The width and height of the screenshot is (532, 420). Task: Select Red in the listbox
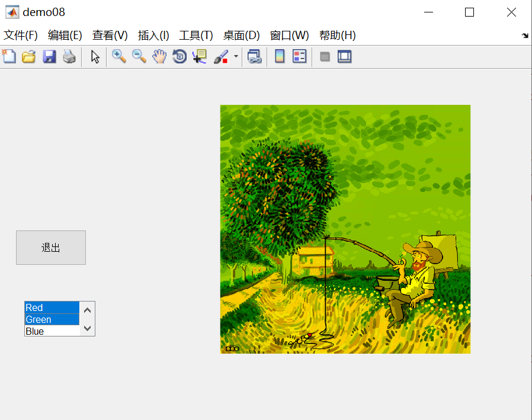click(52, 307)
